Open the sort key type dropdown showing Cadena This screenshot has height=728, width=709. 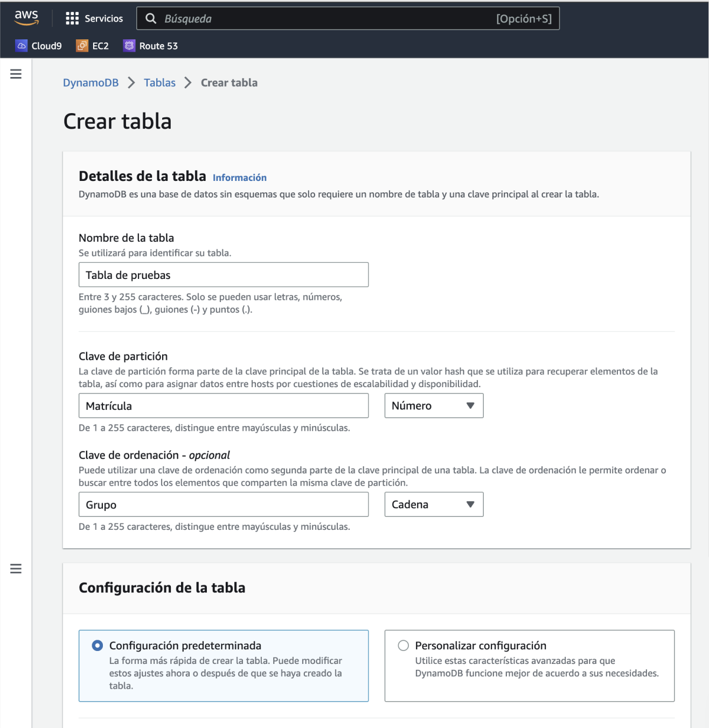pyautogui.click(x=434, y=505)
